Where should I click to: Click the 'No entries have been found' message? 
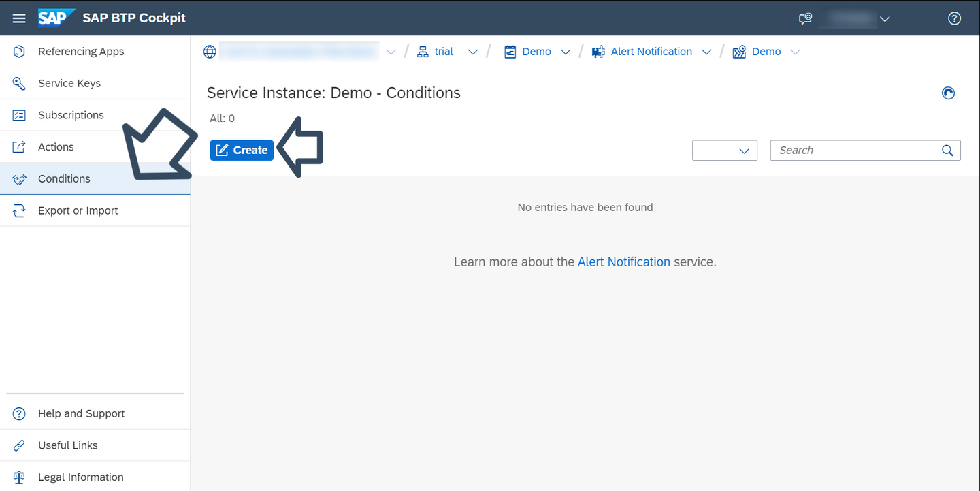(x=585, y=207)
